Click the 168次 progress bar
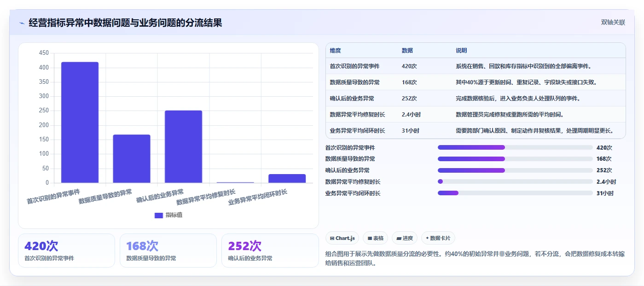This screenshot has width=644, height=286. [x=515, y=159]
